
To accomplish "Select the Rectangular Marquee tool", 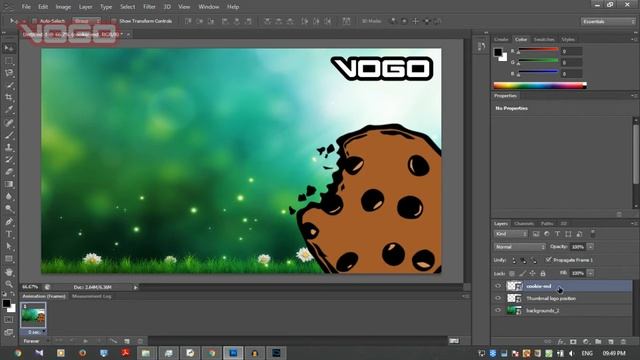I will (x=9, y=61).
